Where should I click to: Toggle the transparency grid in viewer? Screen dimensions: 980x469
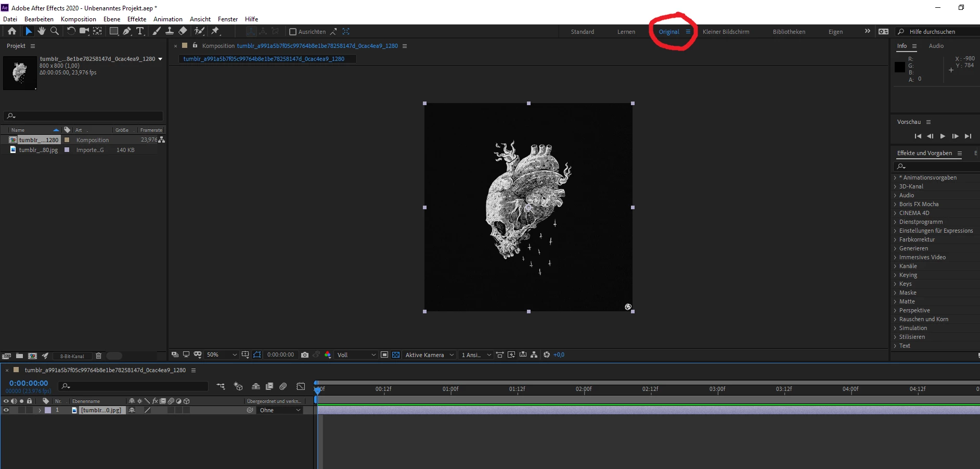pyautogui.click(x=396, y=355)
